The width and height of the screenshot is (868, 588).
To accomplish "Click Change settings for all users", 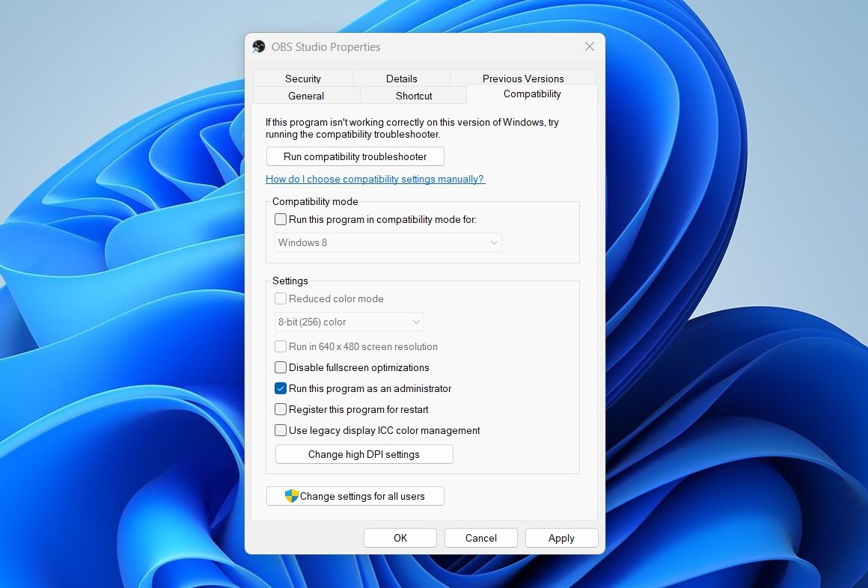I will [355, 496].
